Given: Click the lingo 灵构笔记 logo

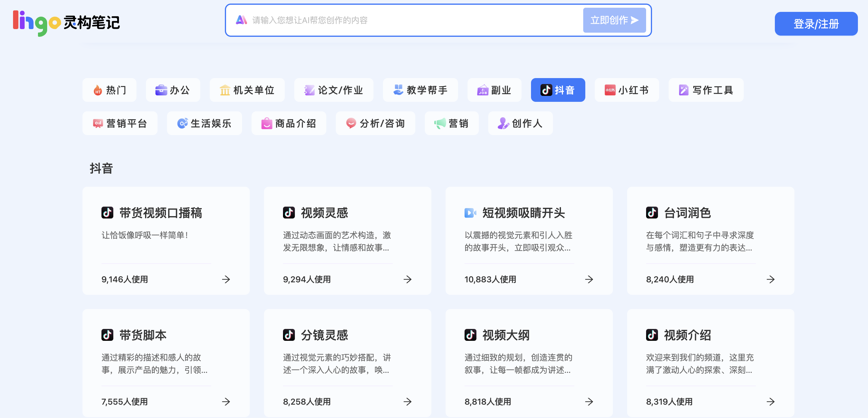Looking at the screenshot, I should pyautogui.click(x=66, y=23).
